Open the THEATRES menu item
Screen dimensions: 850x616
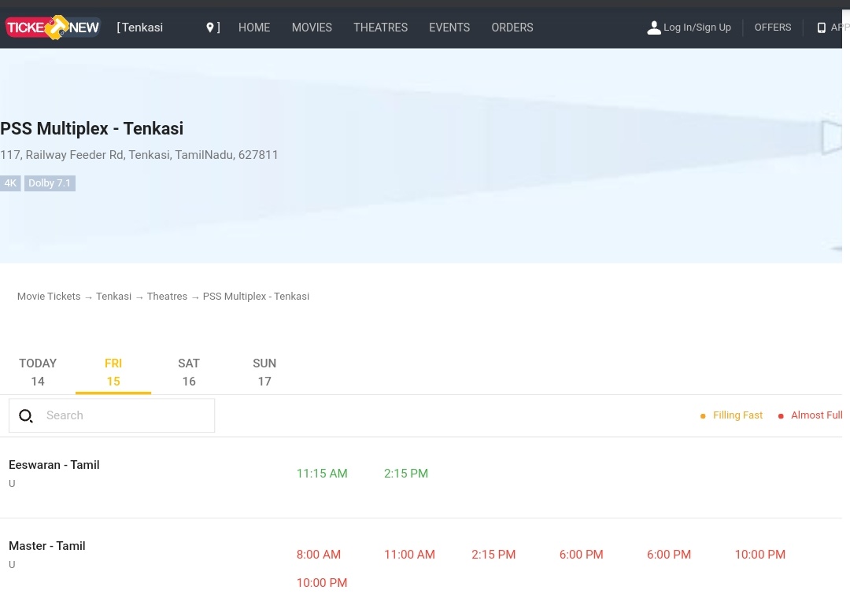pyautogui.click(x=381, y=28)
